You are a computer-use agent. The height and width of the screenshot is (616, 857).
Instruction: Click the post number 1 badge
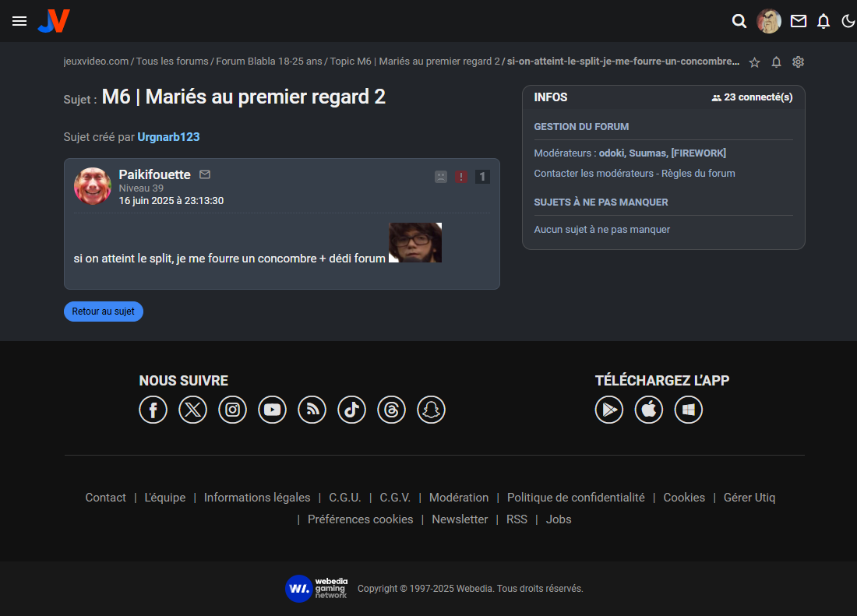482,177
